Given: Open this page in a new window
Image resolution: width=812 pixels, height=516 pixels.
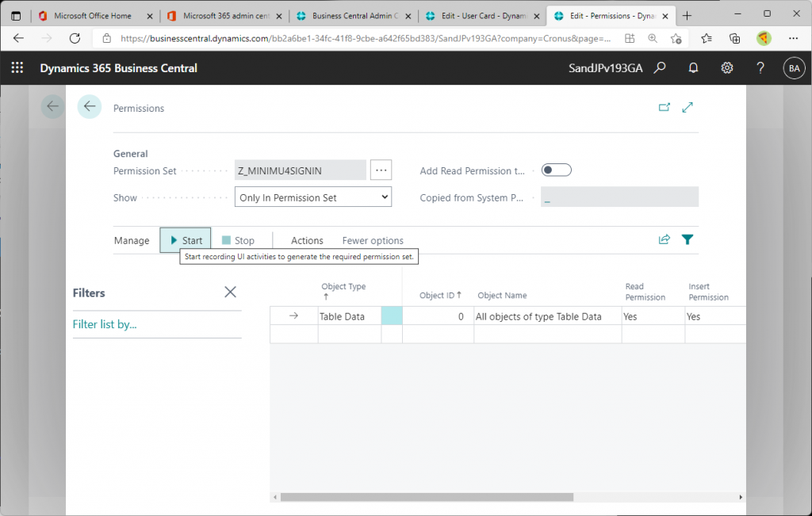Looking at the screenshot, I should click(665, 107).
